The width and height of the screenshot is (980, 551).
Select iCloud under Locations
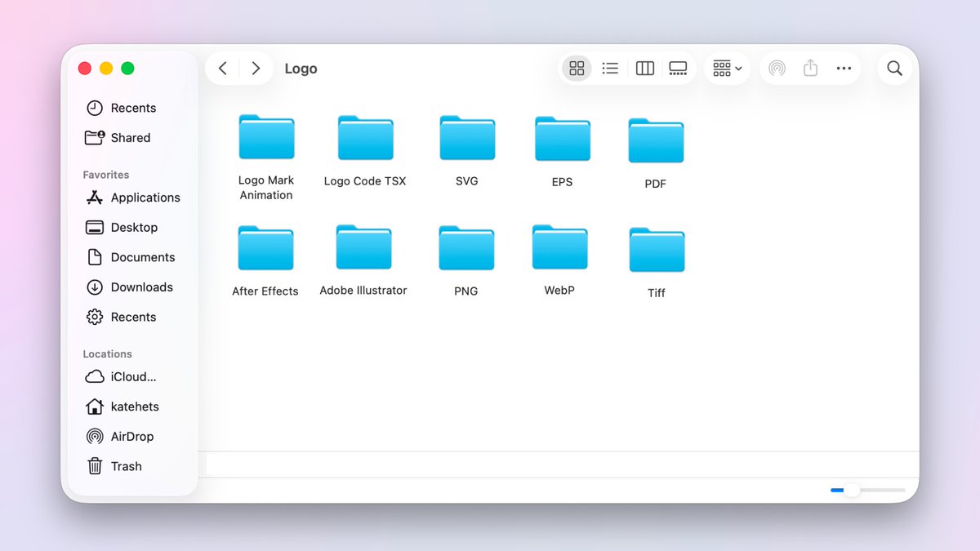click(131, 376)
